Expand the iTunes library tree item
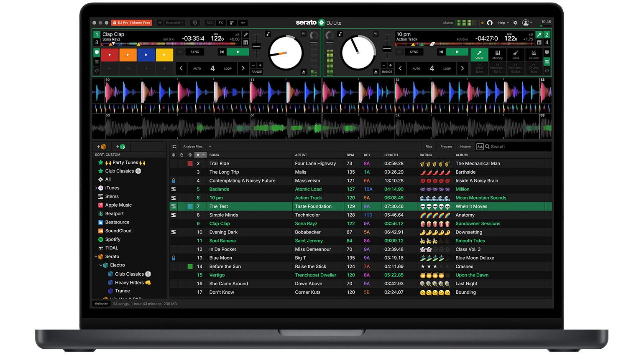Viewport: 644px width, 355px height. pos(96,188)
